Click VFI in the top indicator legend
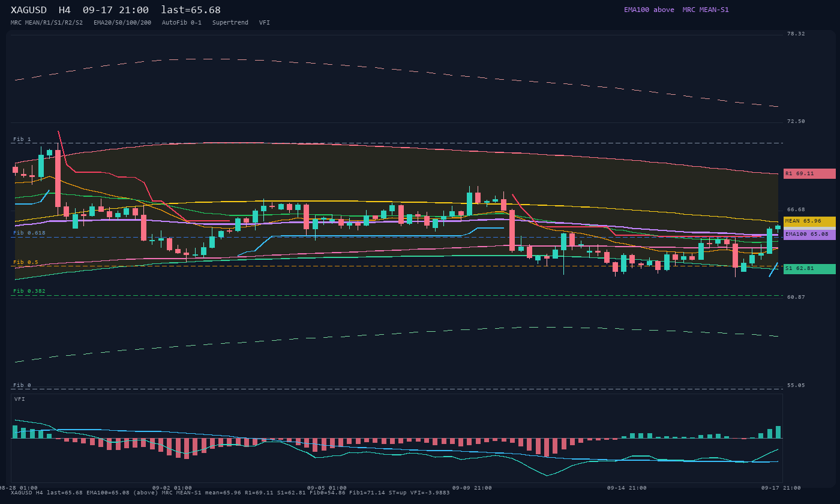The width and height of the screenshot is (840, 504). click(265, 23)
